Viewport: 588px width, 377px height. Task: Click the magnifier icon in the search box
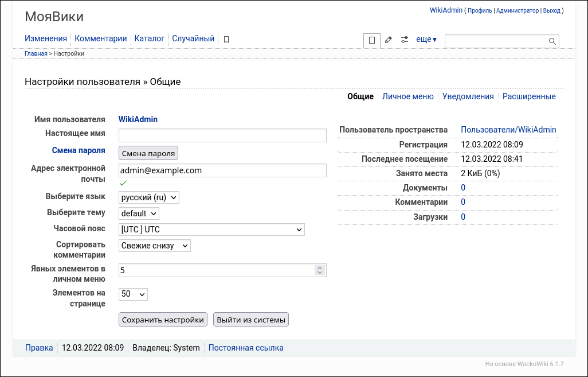(x=551, y=41)
